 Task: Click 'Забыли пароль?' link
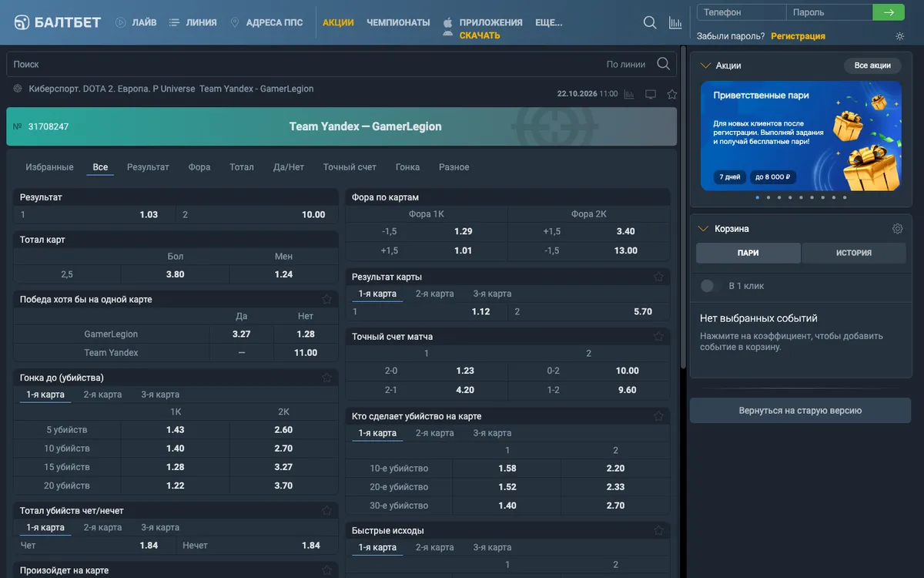click(x=731, y=36)
